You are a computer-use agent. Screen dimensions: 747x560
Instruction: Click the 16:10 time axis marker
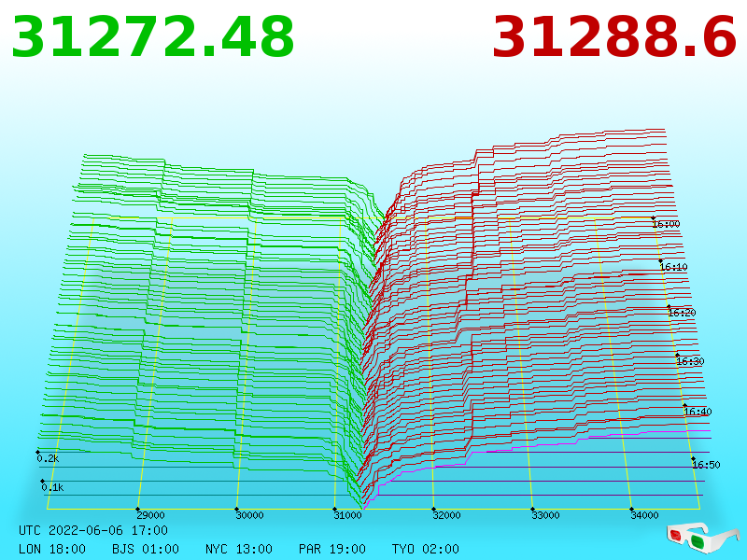pos(673,267)
